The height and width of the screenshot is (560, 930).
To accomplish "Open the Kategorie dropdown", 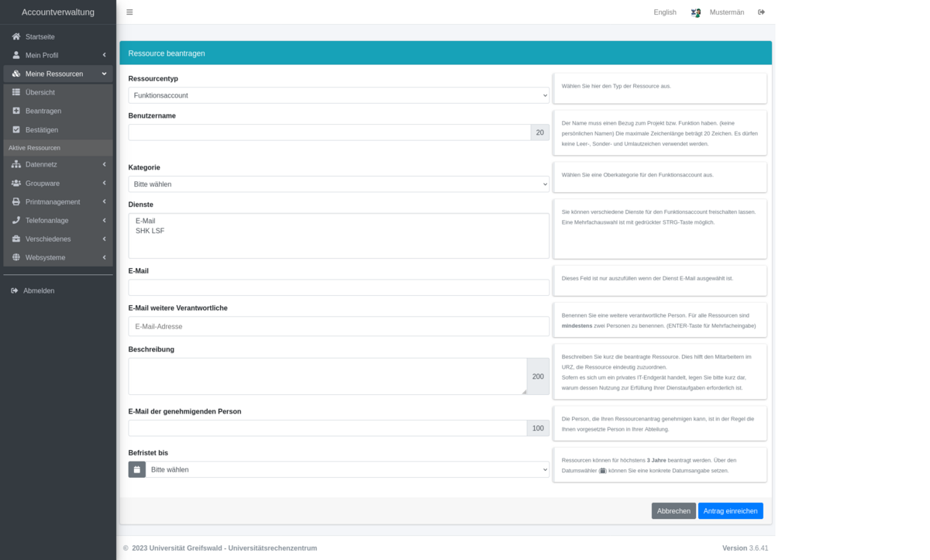I will pos(339,184).
